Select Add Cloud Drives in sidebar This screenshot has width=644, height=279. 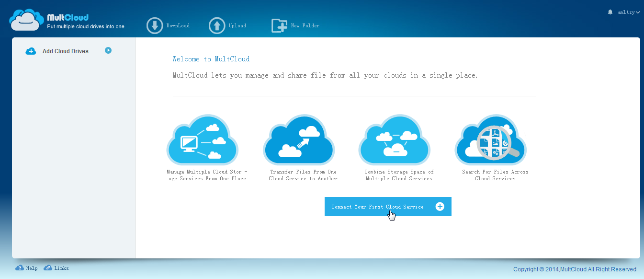(66, 51)
